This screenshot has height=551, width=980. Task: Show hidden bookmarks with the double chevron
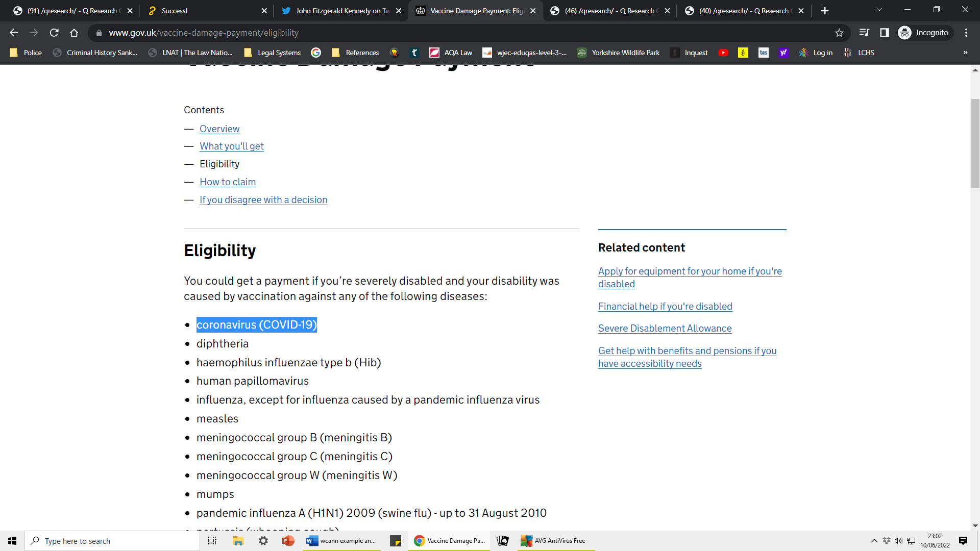[x=965, y=53]
